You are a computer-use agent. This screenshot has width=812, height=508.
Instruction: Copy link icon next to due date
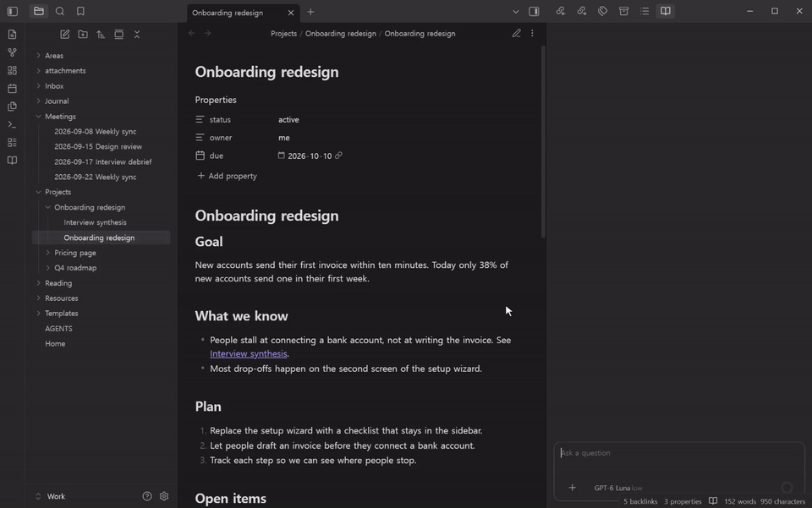[x=338, y=156]
